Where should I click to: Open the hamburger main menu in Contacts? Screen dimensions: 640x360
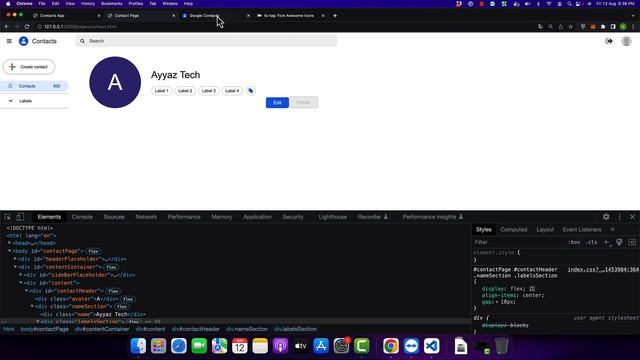tap(9, 41)
